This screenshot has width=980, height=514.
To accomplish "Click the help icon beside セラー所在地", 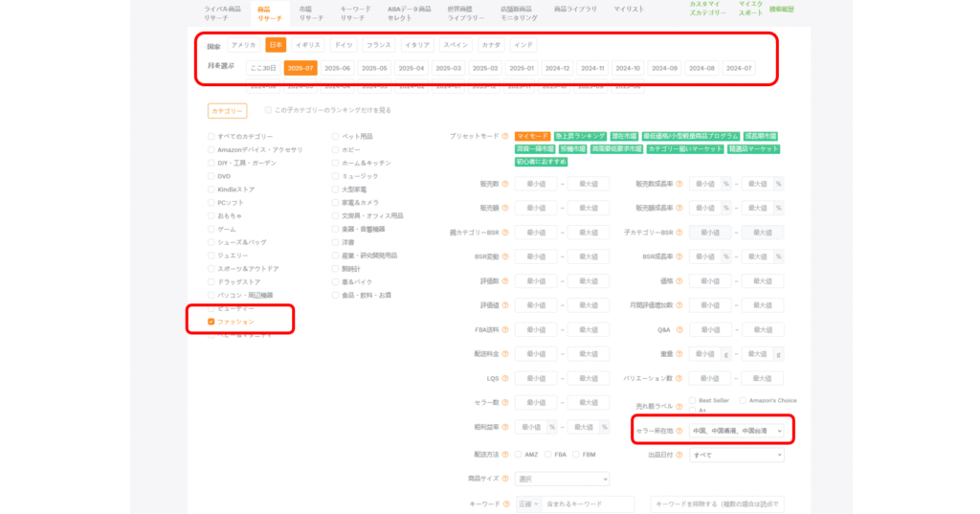I will pos(679,432).
